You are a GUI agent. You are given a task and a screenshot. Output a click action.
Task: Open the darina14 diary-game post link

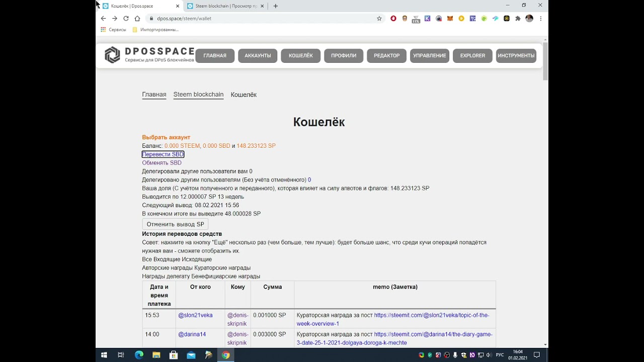coord(394,338)
